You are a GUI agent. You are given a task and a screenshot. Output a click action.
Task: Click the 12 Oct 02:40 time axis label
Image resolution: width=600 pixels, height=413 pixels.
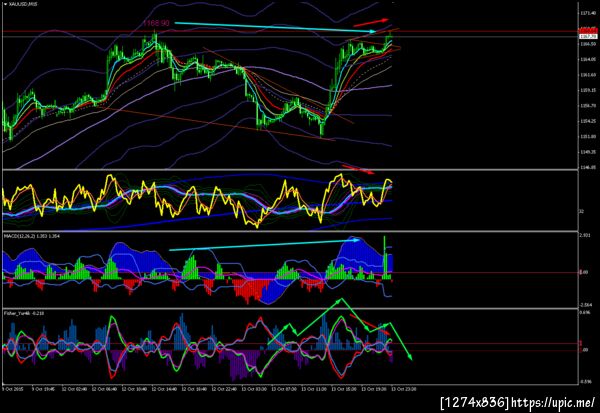click(74, 389)
